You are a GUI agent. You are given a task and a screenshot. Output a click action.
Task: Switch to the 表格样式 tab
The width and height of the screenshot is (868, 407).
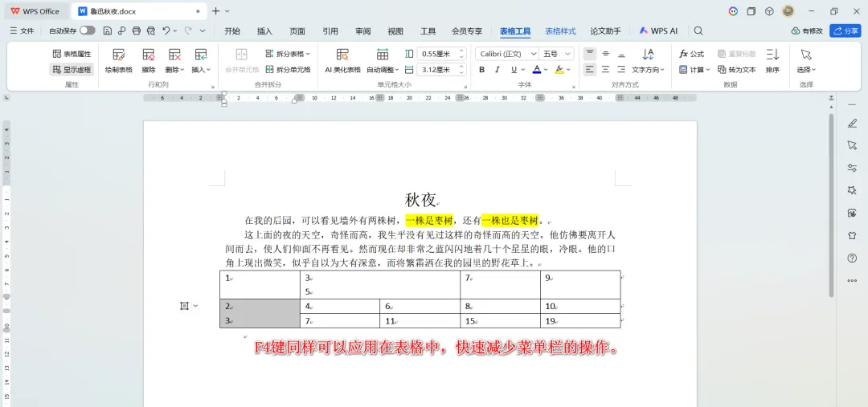pyautogui.click(x=560, y=31)
